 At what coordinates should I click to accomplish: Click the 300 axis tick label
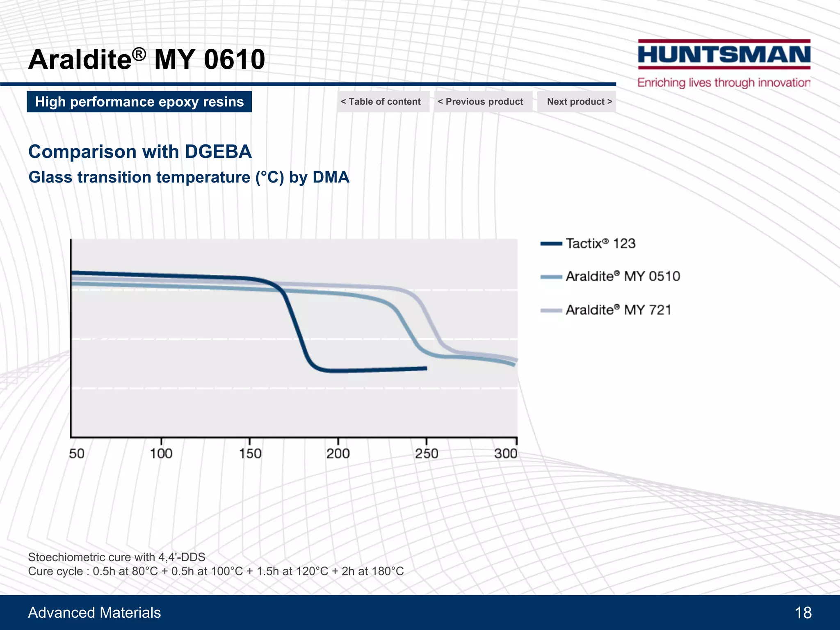[505, 454]
